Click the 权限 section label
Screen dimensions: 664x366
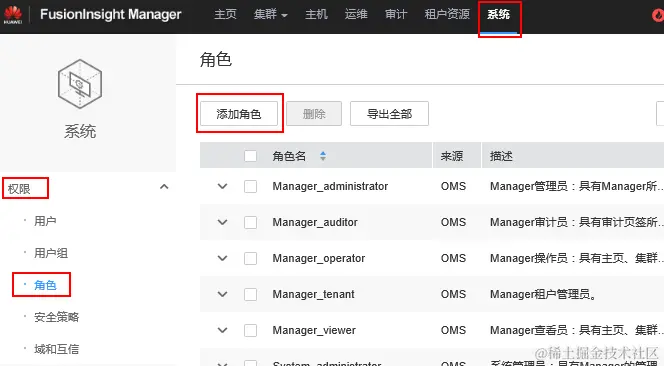[x=19, y=189]
